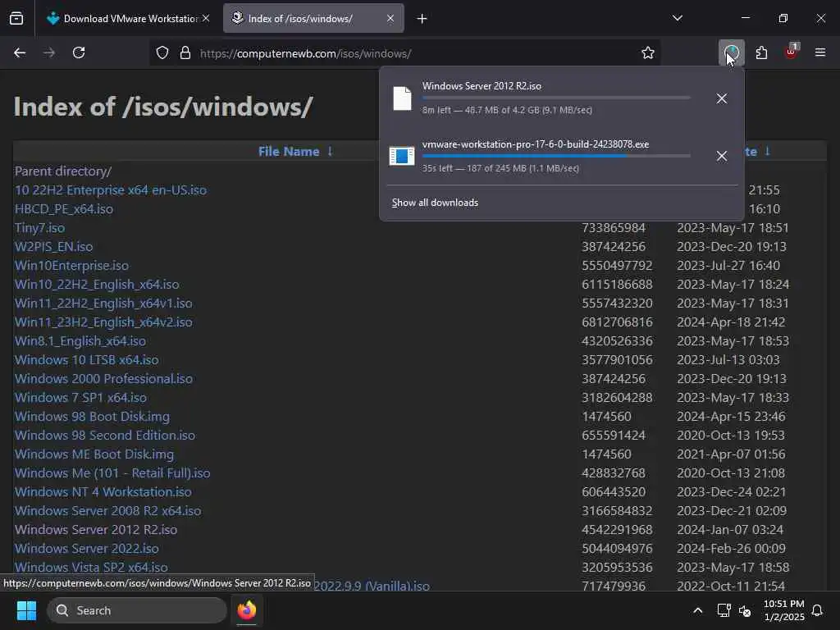Cancel the vmware-workstation-pro download
The width and height of the screenshot is (840, 630).
[x=722, y=156]
